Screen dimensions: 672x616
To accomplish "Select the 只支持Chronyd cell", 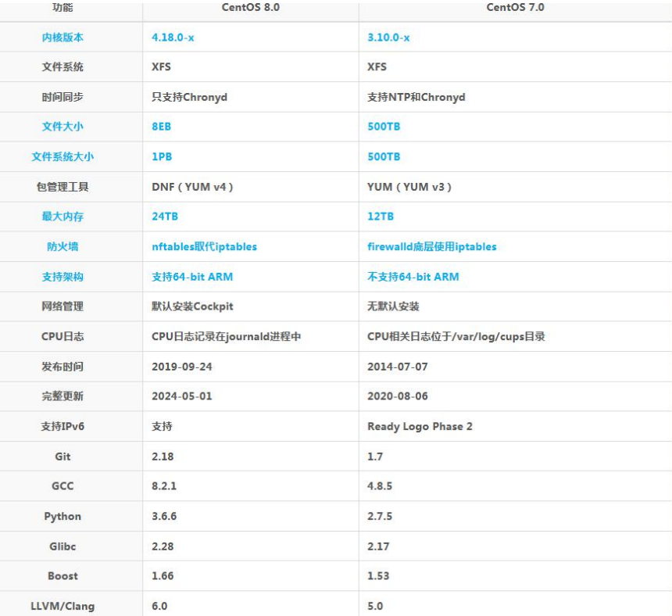I will [x=189, y=97].
